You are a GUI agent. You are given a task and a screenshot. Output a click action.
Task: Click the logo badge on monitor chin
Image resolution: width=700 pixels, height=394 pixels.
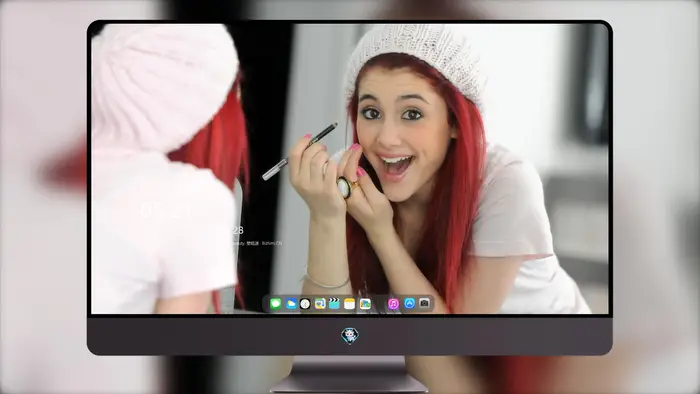tap(350, 336)
